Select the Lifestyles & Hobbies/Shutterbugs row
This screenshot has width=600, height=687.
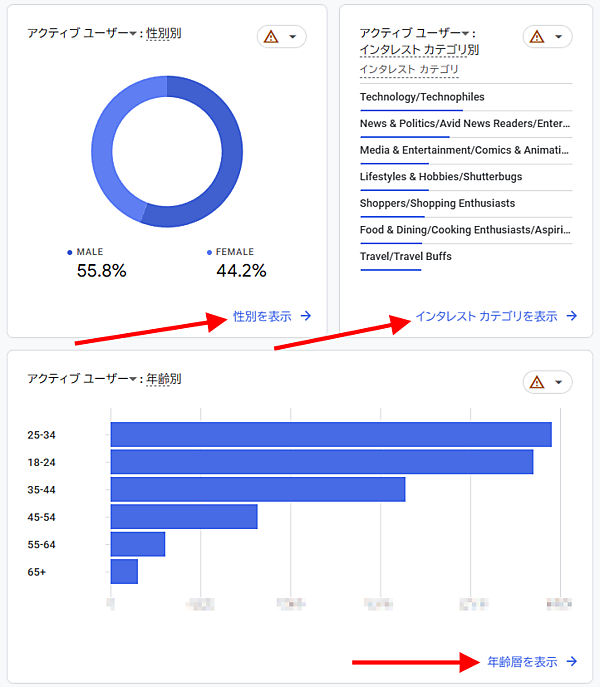(441, 177)
